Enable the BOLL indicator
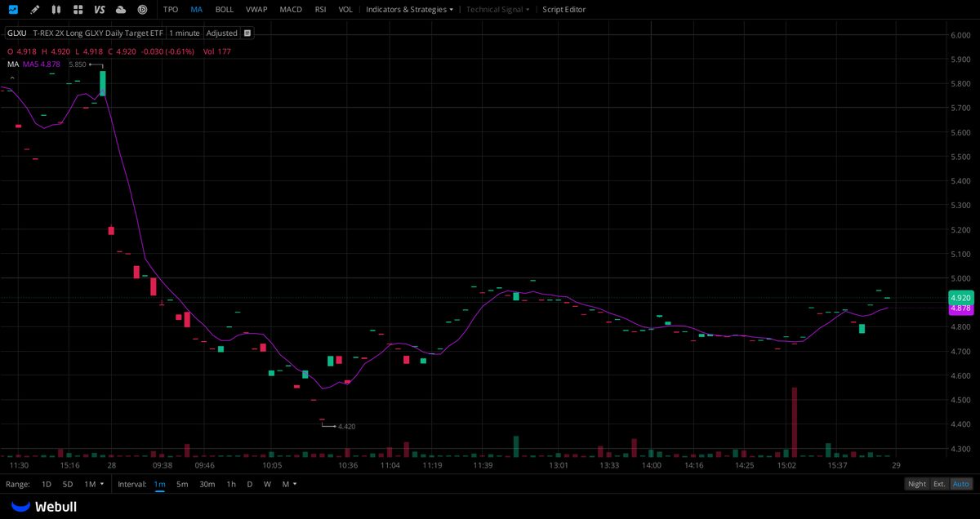 225,10
